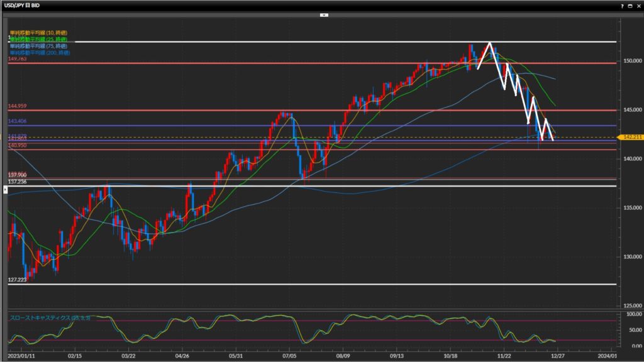Select the 10-period simple moving average label
The width and height of the screenshot is (644, 362).
[x=38, y=32]
